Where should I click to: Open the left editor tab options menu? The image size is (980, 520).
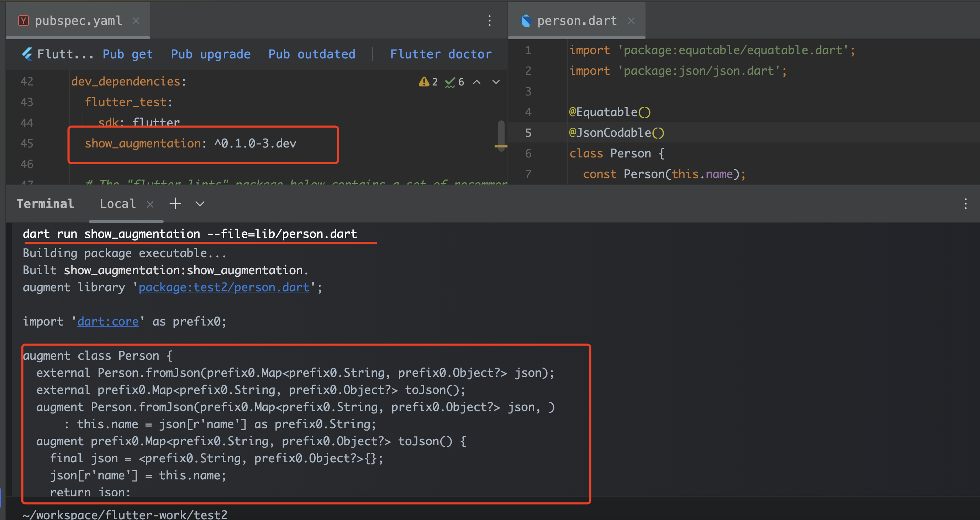490,21
